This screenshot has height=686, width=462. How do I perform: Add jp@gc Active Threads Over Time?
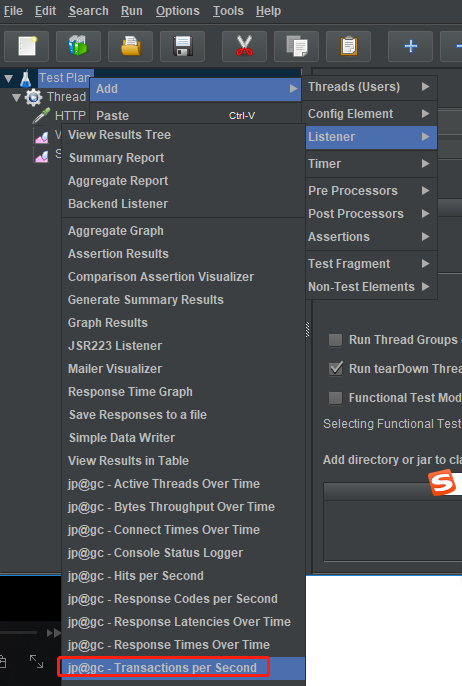click(x=183, y=483)
